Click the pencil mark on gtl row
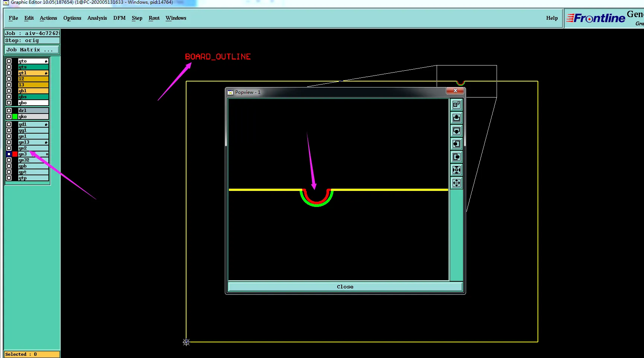This screenshot has width=644, height=358. point(46,73)
